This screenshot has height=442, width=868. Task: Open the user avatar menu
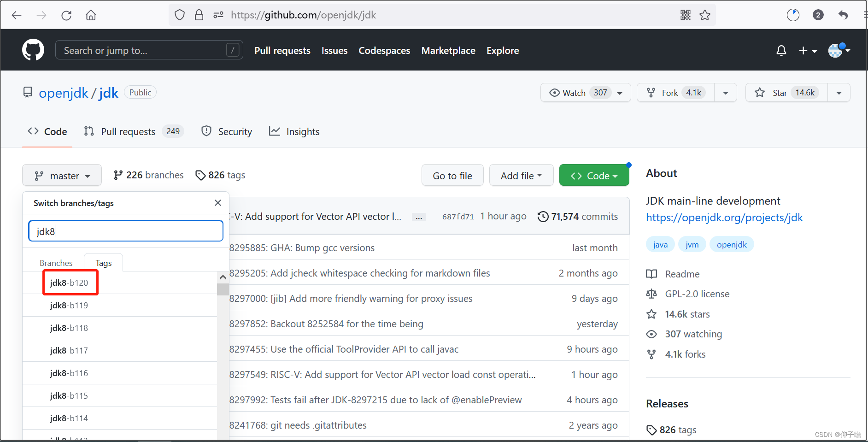839,50
